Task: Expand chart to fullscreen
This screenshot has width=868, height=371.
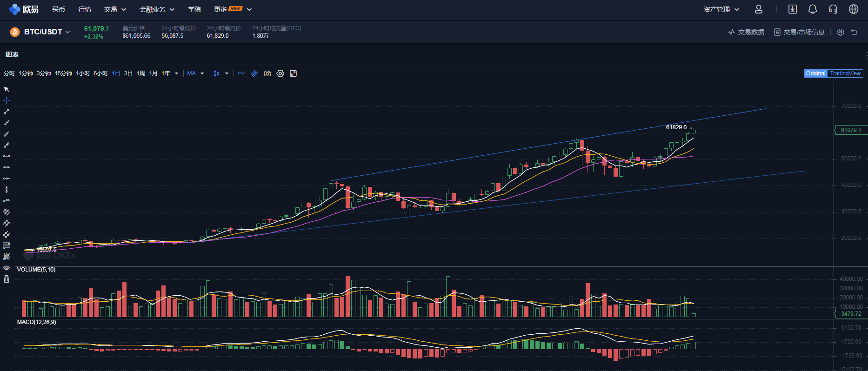Action: 293,73
